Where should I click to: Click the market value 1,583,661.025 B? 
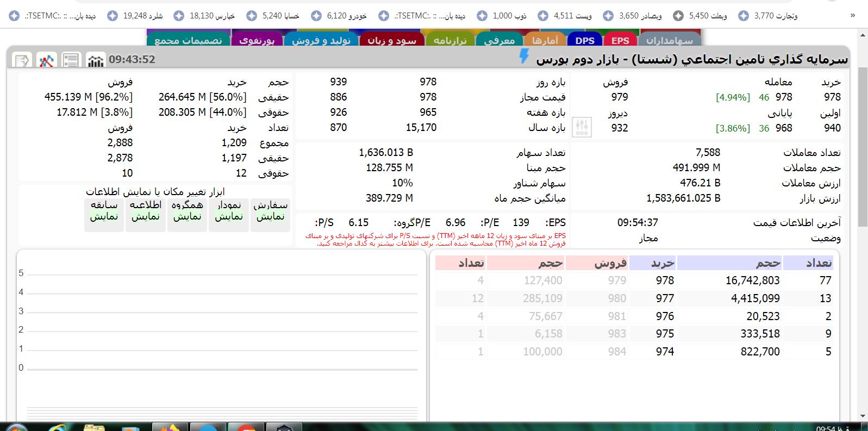pos(683,198)
